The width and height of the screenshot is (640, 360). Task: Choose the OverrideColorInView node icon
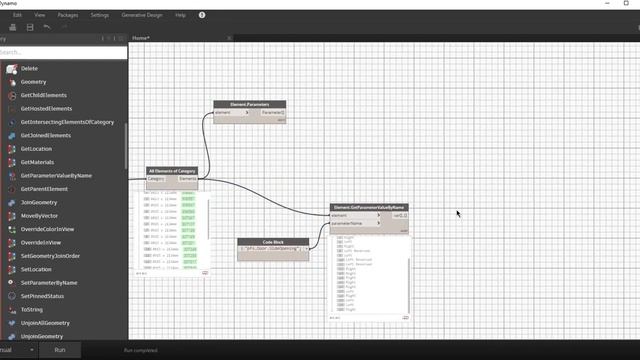tap(11, 229)
